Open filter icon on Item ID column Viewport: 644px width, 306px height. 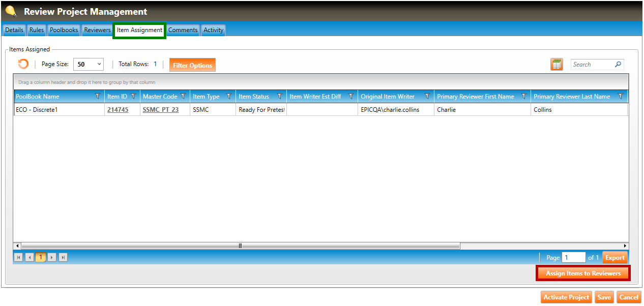pos(133,97)
